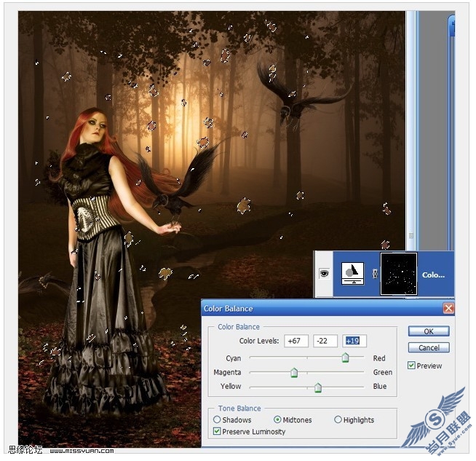Image resolution: width=476 pixels, height=461 pixels.
Task: Select the Colo... layer name
Action: pyautogui.click(x=433, y=275)
